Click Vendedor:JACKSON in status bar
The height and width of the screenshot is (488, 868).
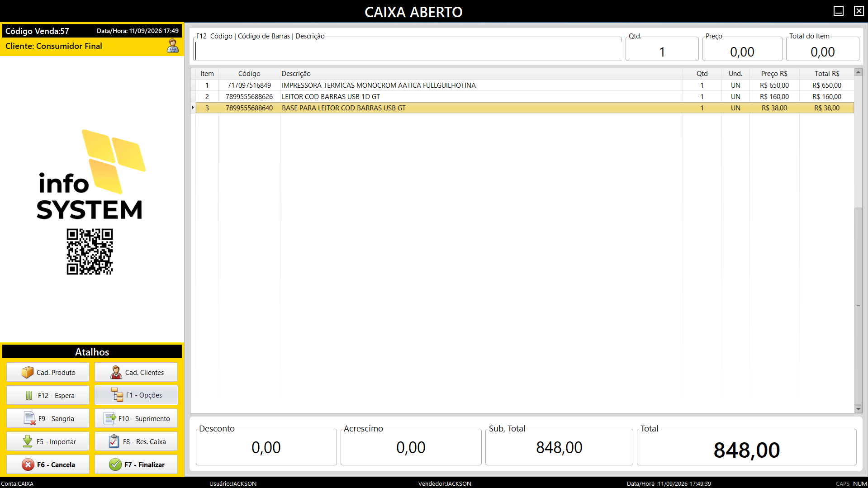coord(445,483)
